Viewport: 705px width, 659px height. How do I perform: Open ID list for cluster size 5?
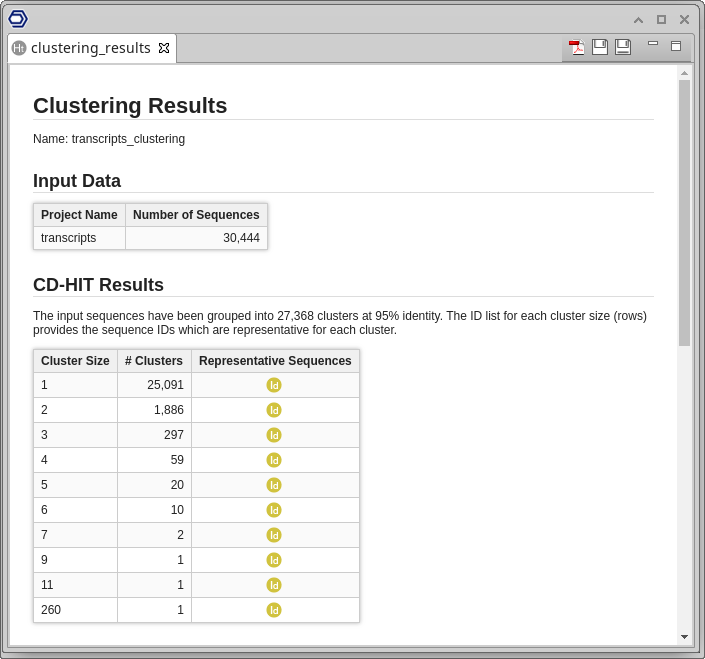click(274, 485)
